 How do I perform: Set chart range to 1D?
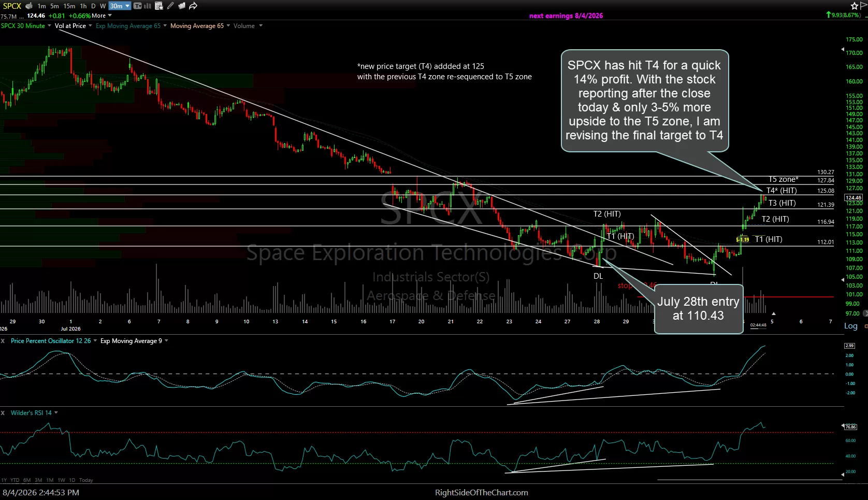click(x=72, y=480)
